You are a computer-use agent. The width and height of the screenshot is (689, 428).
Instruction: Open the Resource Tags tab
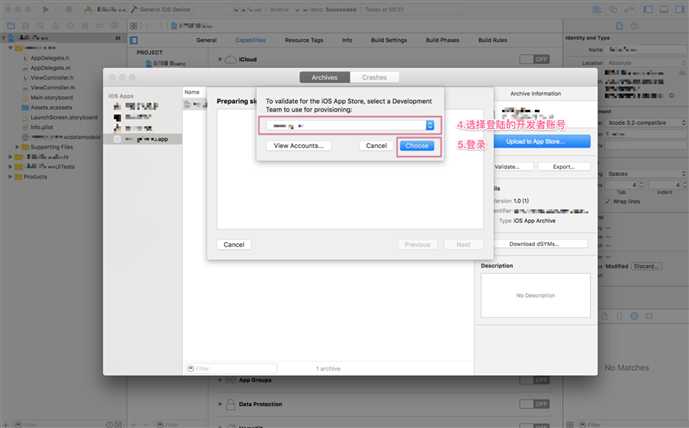tap(304, 40)
